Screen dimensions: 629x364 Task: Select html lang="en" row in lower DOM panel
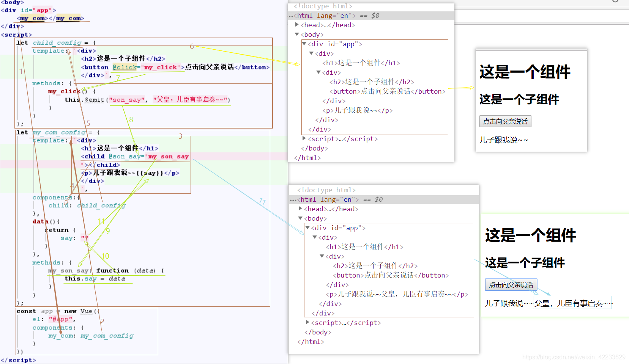click(384, 199)
